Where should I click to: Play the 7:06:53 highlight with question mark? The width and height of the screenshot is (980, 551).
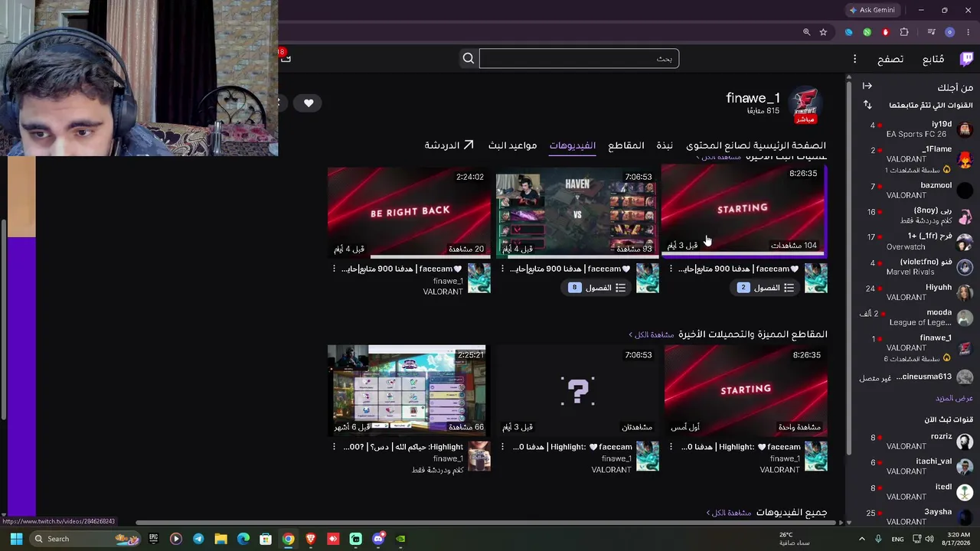(577, 391)
